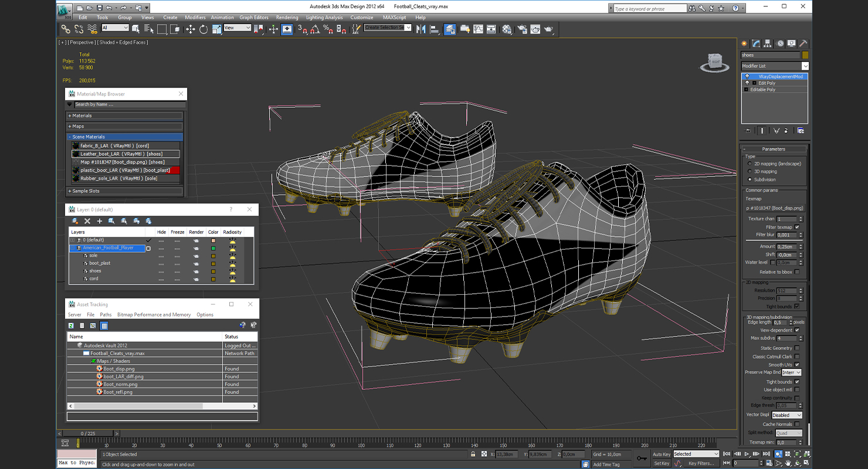Open the MAXScript menu

[394, 18]
